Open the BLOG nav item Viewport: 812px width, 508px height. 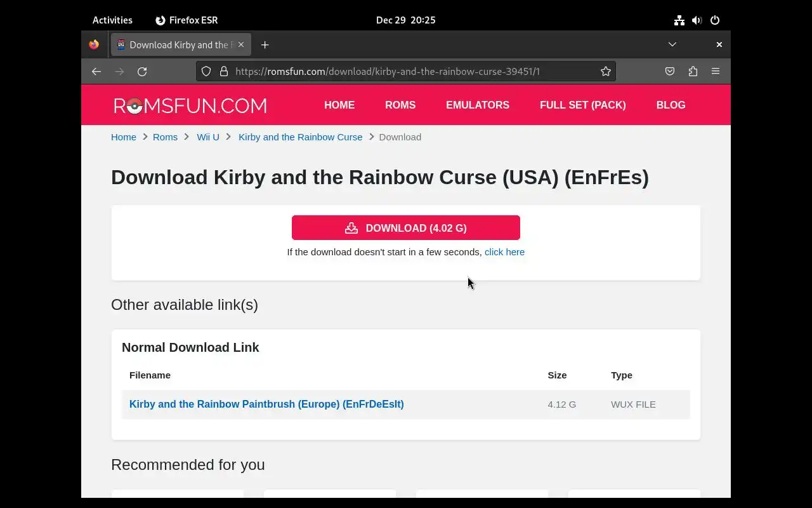(x=671, y=105)
